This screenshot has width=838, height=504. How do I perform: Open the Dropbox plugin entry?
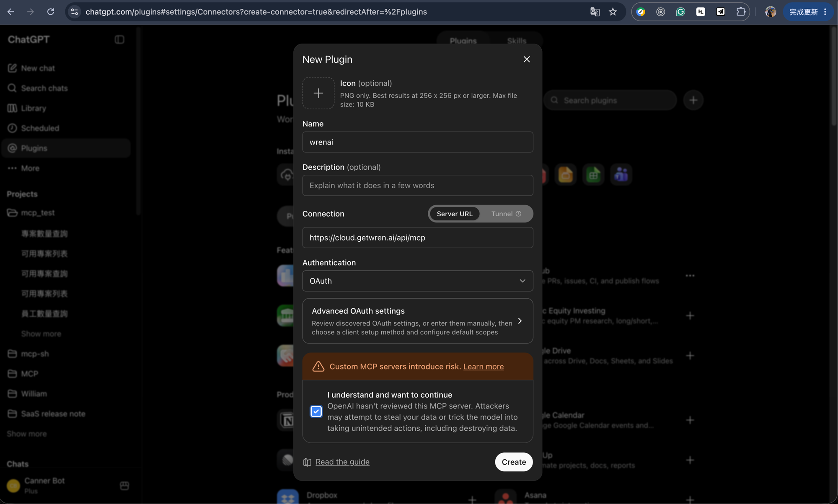point(322,495)
